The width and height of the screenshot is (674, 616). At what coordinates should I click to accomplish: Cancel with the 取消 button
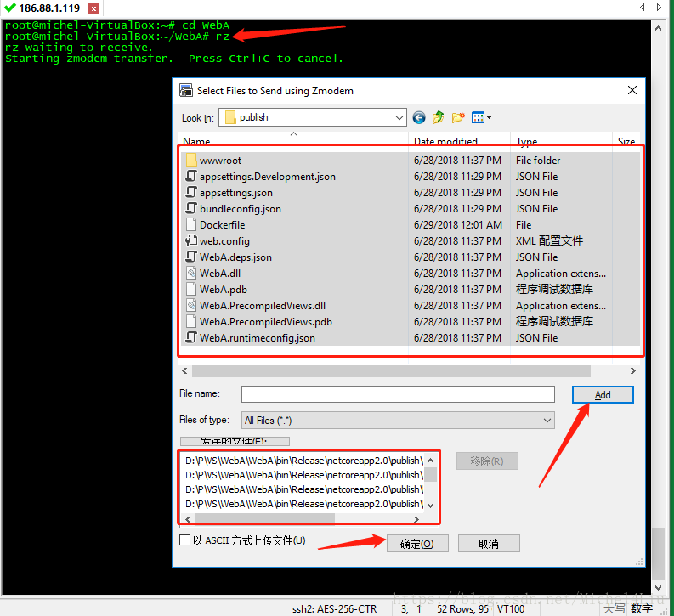(489, 544)
